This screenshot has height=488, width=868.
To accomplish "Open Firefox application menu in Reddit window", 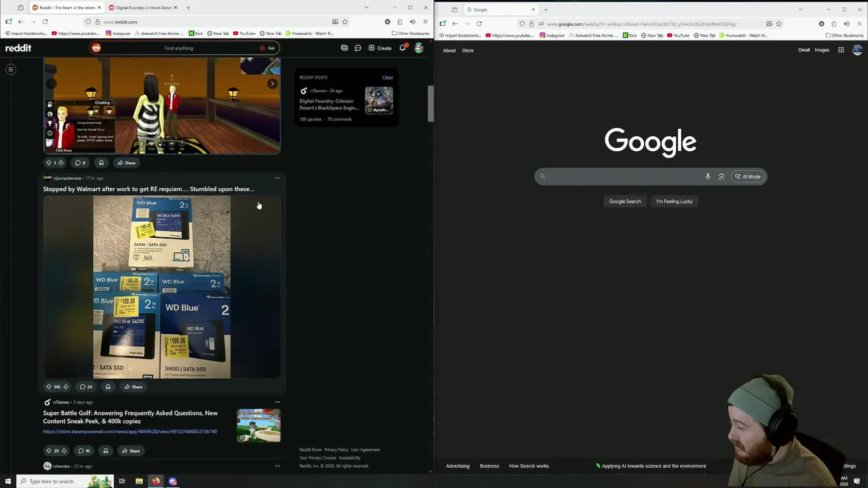I will pos(425,22).
